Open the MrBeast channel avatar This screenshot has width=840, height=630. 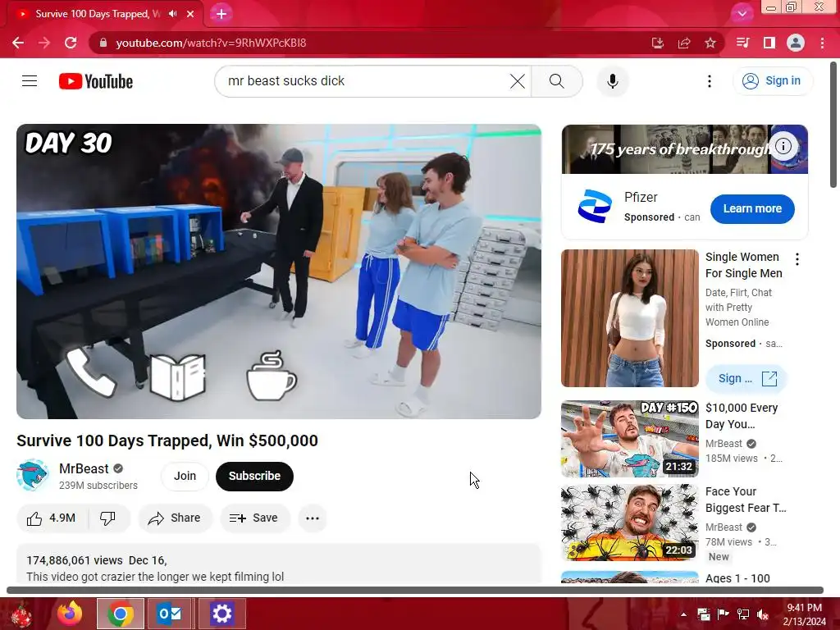coord(33,475)
